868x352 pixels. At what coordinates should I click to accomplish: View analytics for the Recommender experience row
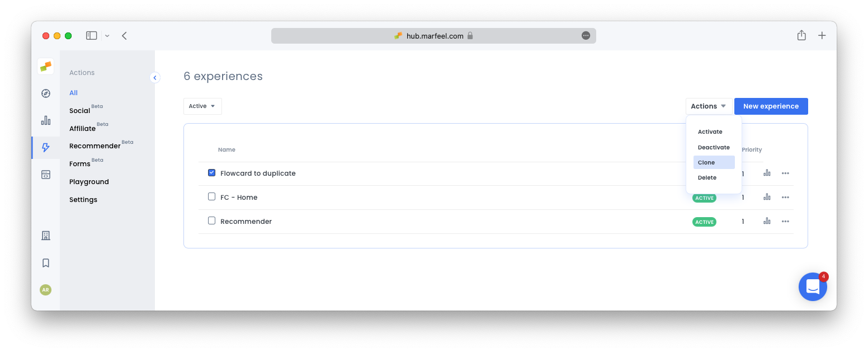click(766, 221)
